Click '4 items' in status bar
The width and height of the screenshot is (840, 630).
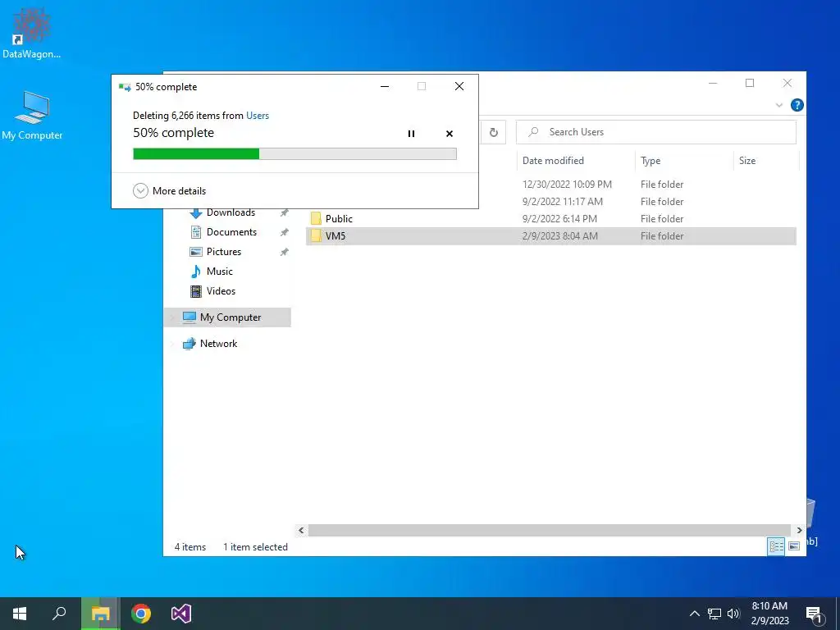click(x=190, y=547)
